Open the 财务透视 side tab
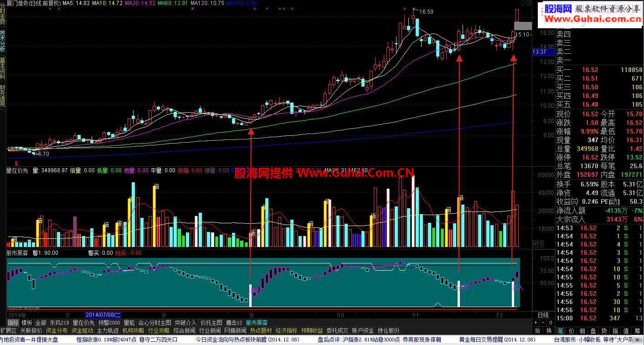The image size is (644, 345). click(3, 96)
